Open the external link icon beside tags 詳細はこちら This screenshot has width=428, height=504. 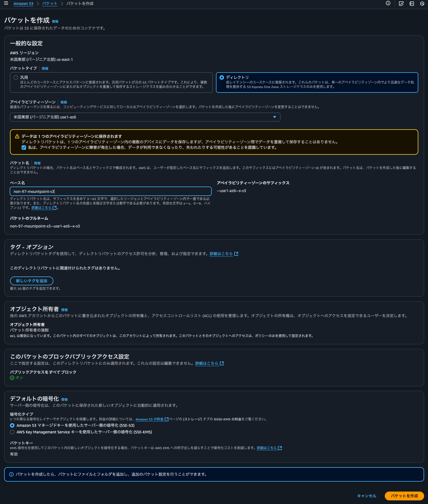point(236,254)
